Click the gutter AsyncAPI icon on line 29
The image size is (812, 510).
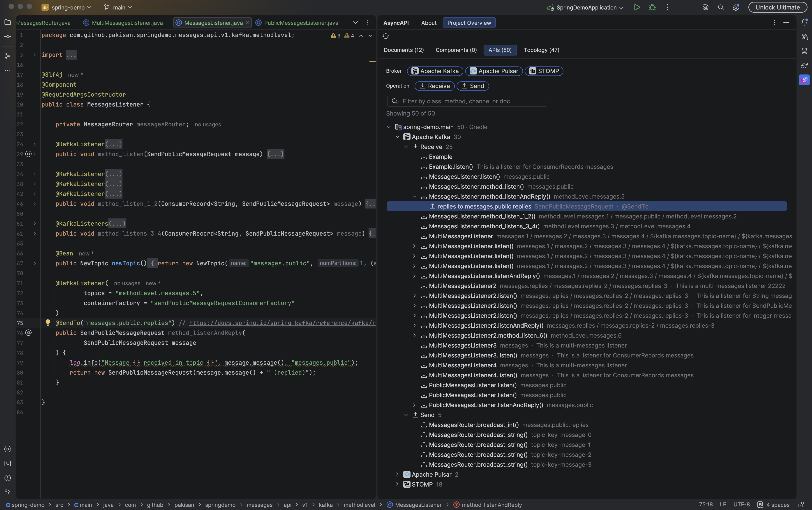tap(29, 154)
